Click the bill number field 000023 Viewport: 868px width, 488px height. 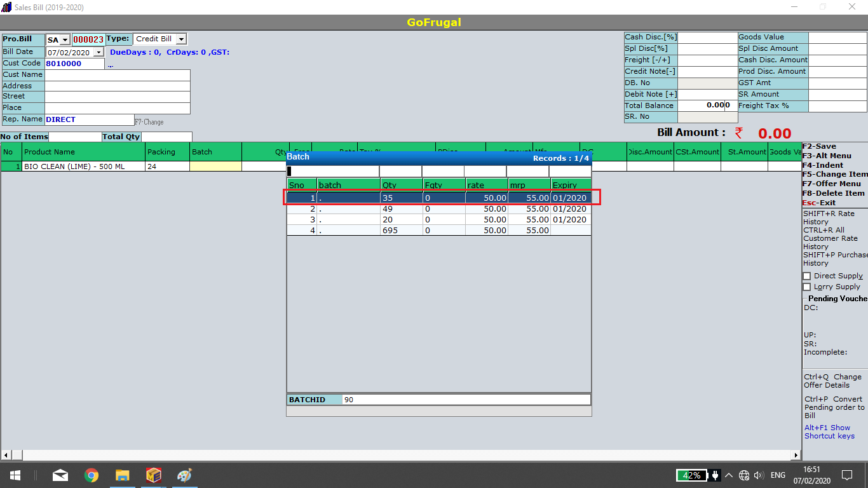click(88, 39)
